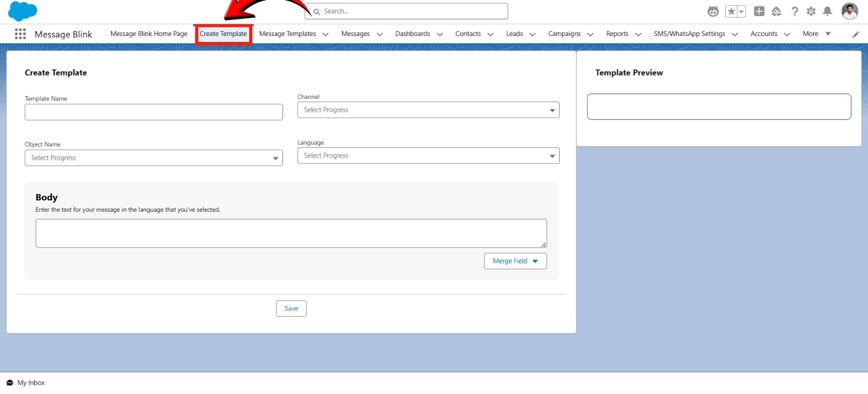This screenshot has width=868, height=394.
Task: Click the Favorites star icon
Action: coord(731,11)
